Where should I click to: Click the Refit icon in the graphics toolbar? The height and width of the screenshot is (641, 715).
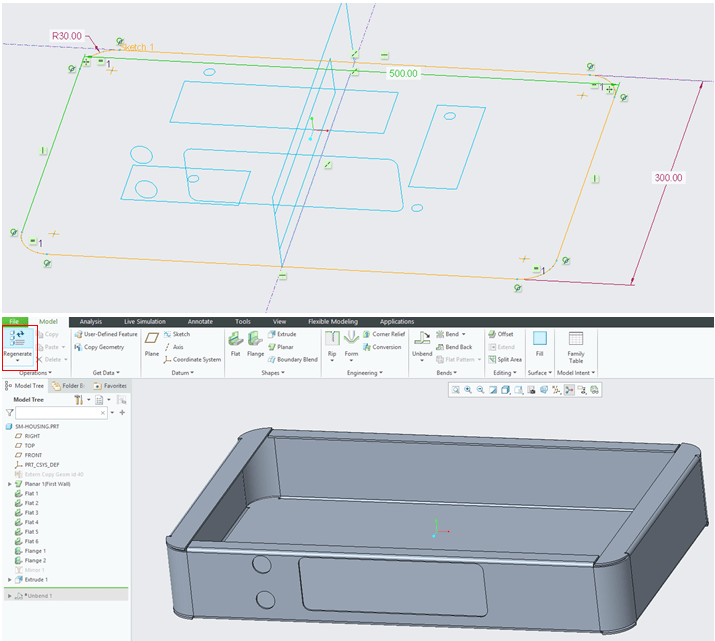pos(454,390)
